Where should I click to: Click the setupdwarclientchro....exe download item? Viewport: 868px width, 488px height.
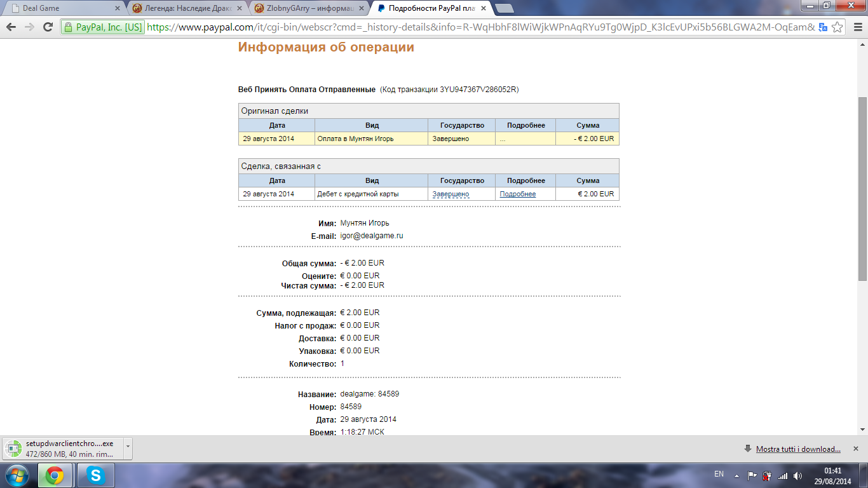pos(64,449)
